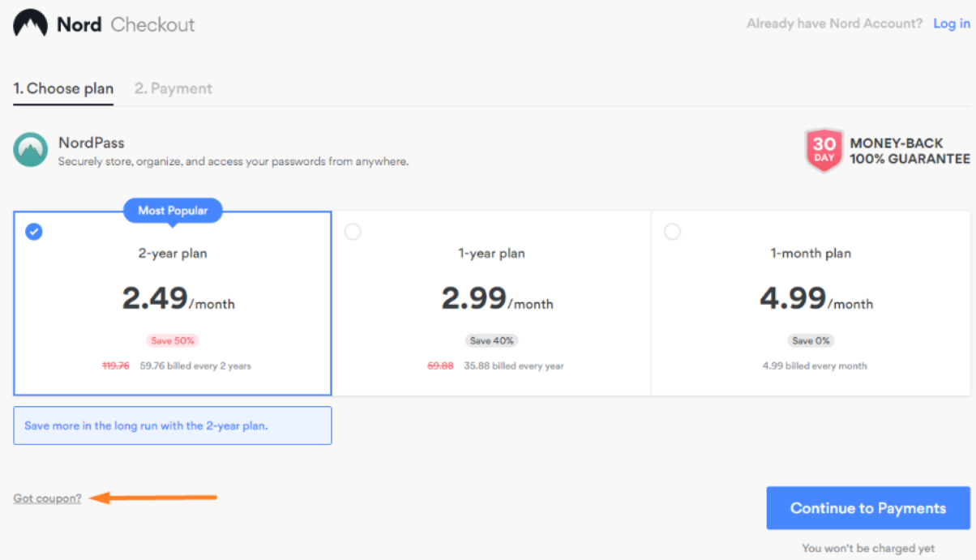Click the 4.99/month price
976x560 pixels.
[816, 299]
